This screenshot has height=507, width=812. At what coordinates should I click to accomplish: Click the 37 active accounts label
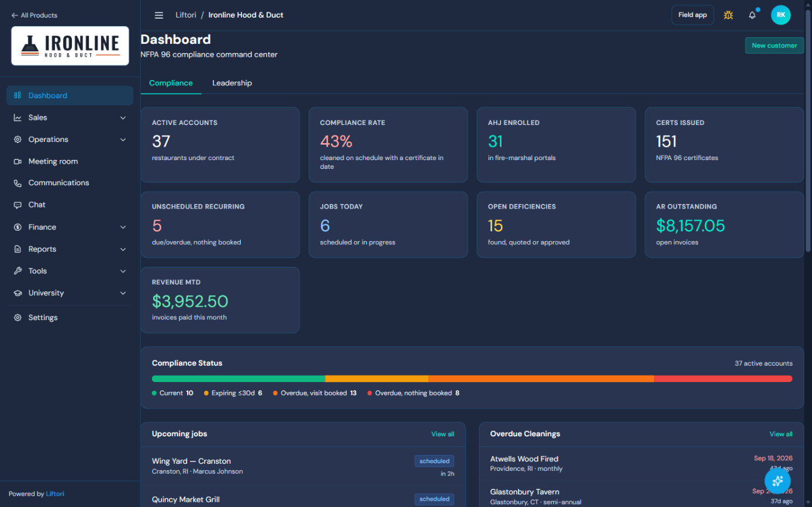point(763,363)
